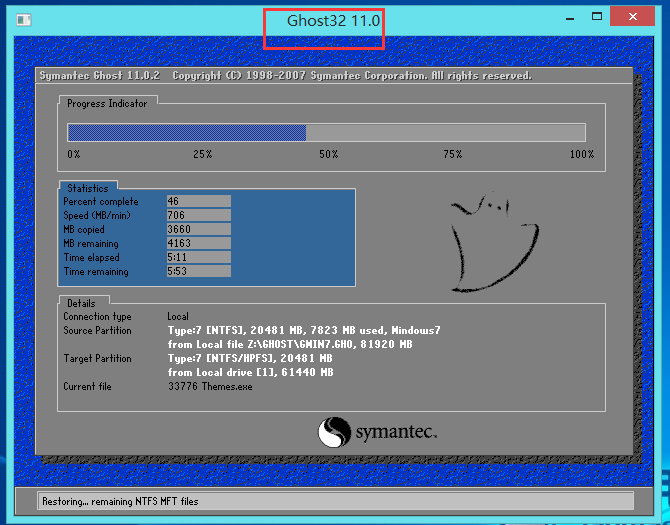Click the Details panel heading
The image size is (670, 525).
(81, 304)
